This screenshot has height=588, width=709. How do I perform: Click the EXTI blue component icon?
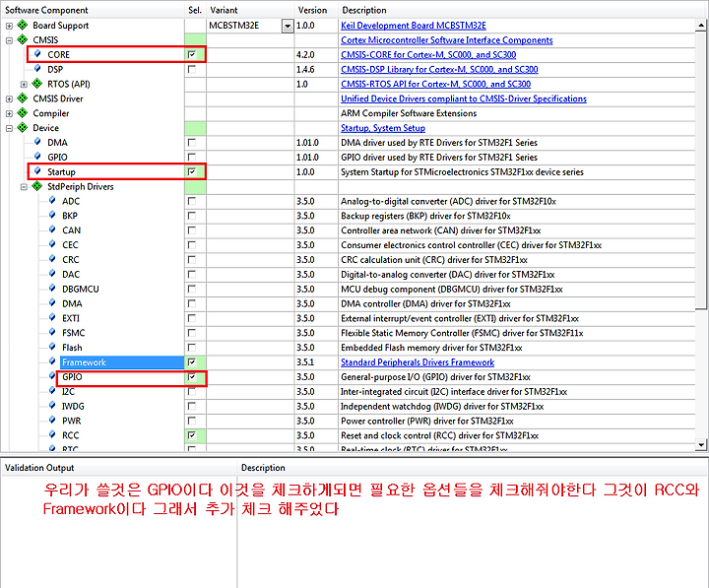coord(52,317)
